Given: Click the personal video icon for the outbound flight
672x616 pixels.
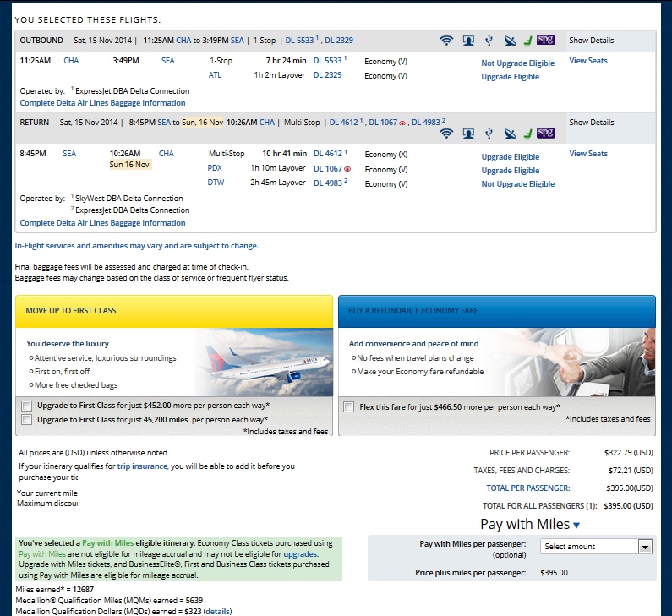Looking at the screenshot, I should tap(467, 40).
